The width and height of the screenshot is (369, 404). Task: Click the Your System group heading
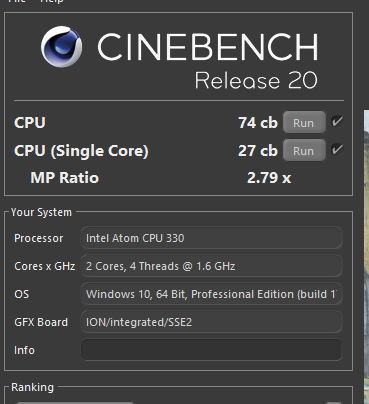[41, 212]
